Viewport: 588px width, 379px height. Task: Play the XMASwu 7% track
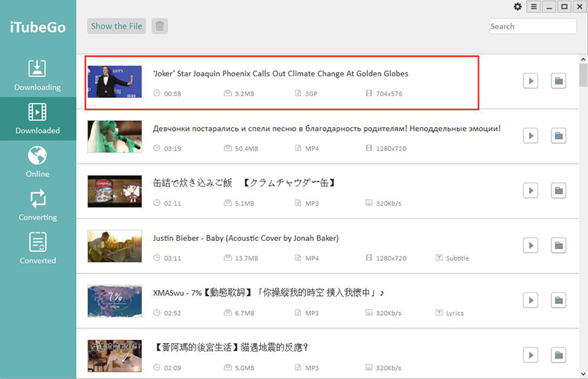coord(531,300)
